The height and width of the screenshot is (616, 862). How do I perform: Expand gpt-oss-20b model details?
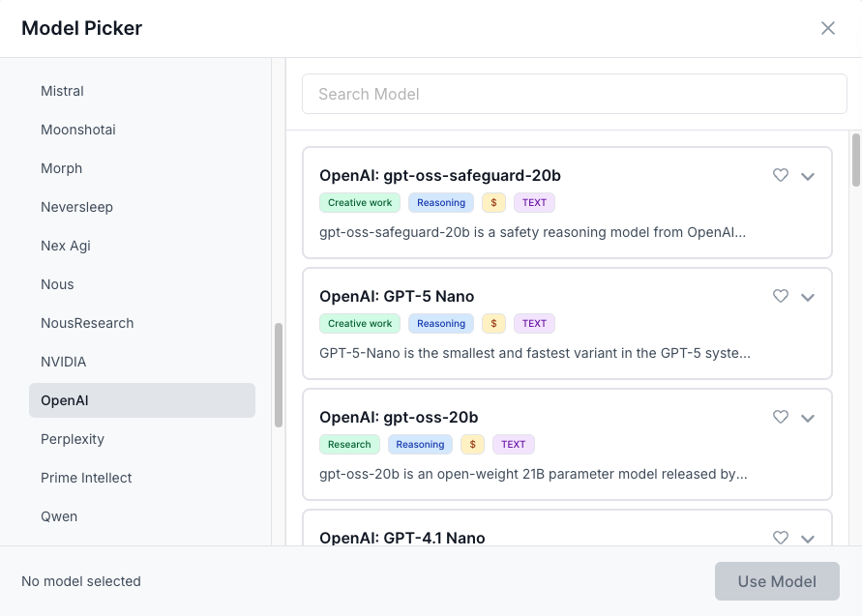coord(808,418)
